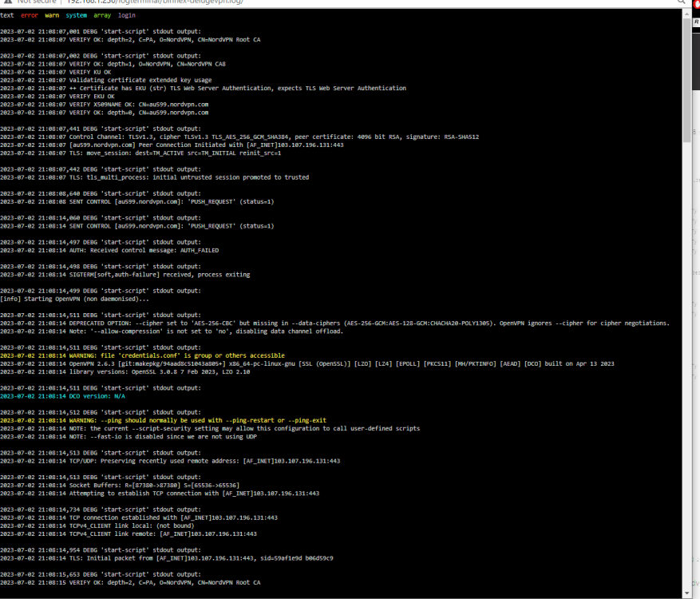Click the 'VERIFY X509NAME OK' log line
This screenshot has width=700, height=599.
click(104, 105)
